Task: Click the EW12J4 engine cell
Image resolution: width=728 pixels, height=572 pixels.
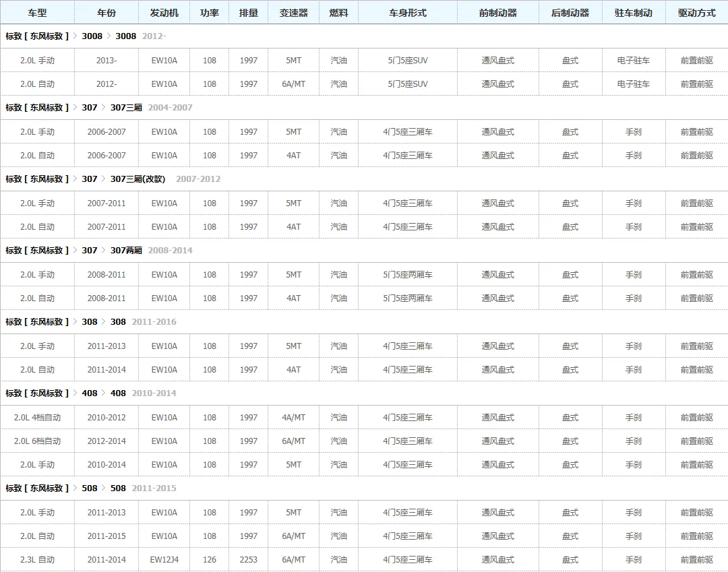Action: point(164,560)
